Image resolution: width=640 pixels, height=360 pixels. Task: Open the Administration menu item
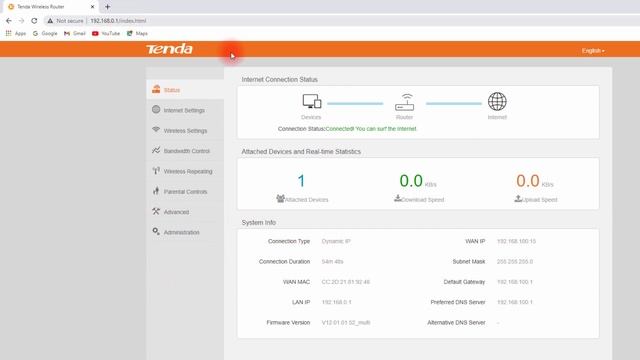(185, 232)
